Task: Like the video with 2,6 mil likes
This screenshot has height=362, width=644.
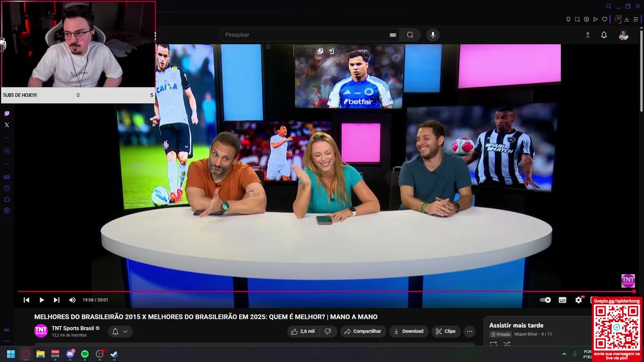Action: [302, 331]
